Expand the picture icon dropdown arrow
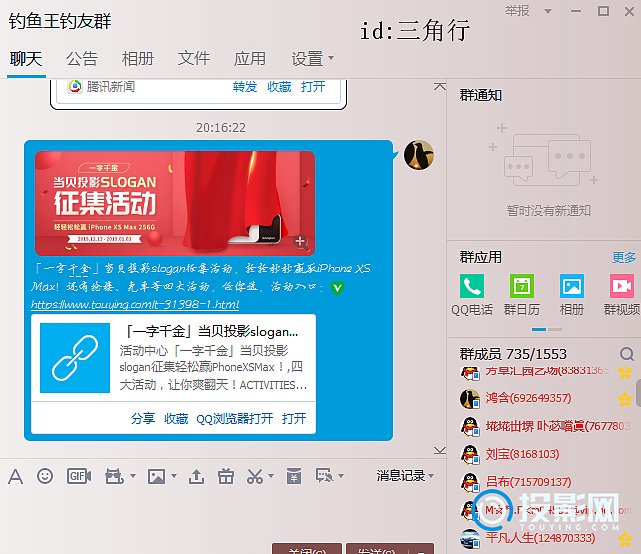This screenshot has width=641, height=554. click(174, 476)
